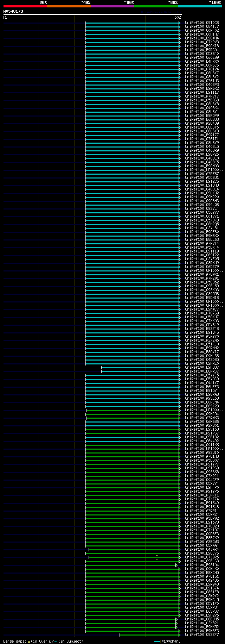Click the text UniRef100_O64492

click(202, 441)
